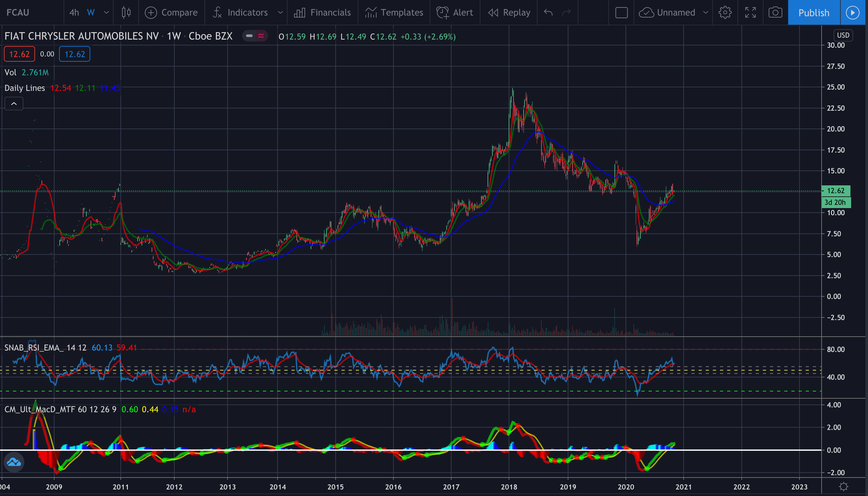Open the timeframe dropdown arrow

pos(106,13)
